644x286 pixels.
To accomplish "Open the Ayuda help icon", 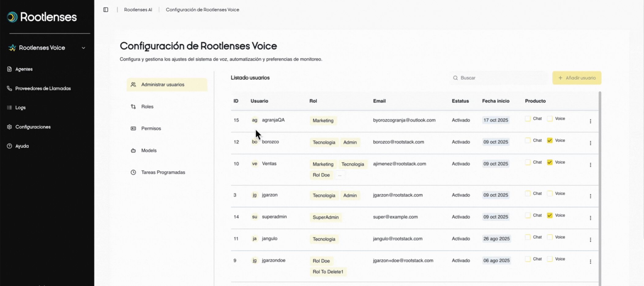I will [x=9, y=146].
